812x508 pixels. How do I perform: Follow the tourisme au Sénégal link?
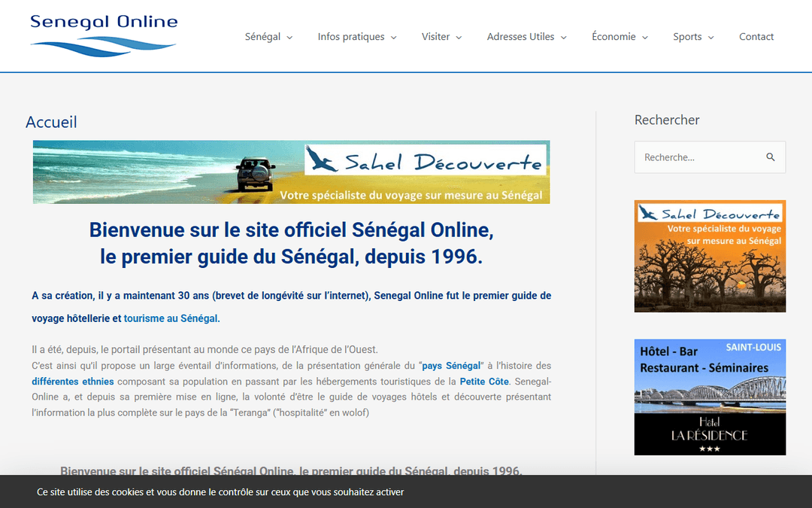[x=172, y=318]
